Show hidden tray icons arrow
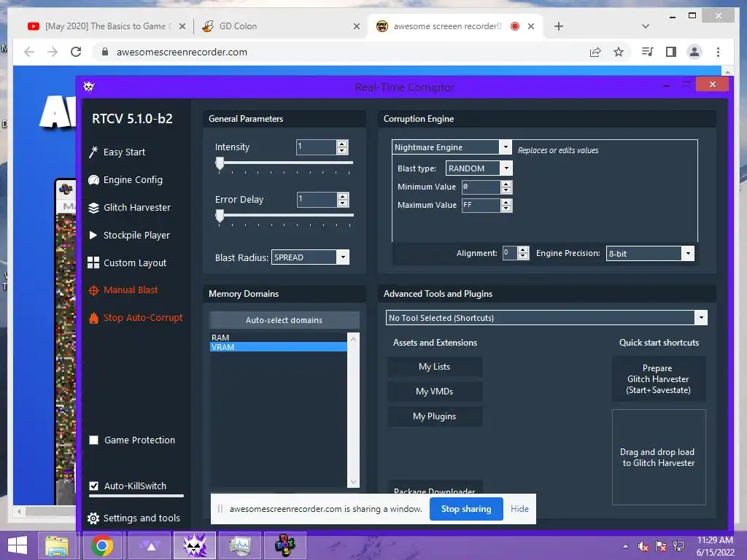The height and width of the screenshot is (560, 747). 625,546
